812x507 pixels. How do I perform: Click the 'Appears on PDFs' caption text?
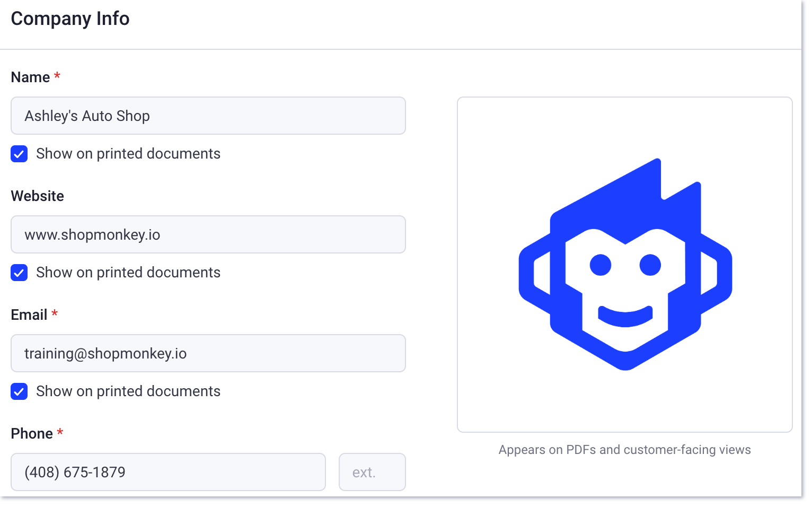(x=625, y=450)
